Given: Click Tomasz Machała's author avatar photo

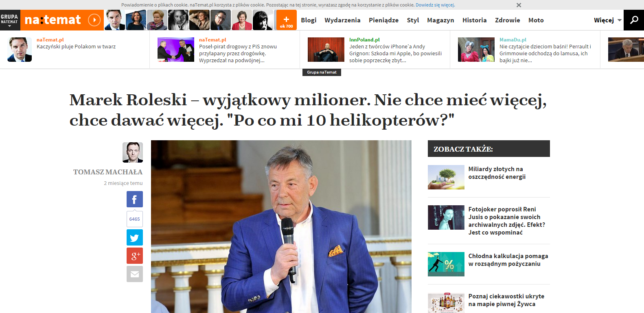Looking at the screenshot, I should (133, 152).
